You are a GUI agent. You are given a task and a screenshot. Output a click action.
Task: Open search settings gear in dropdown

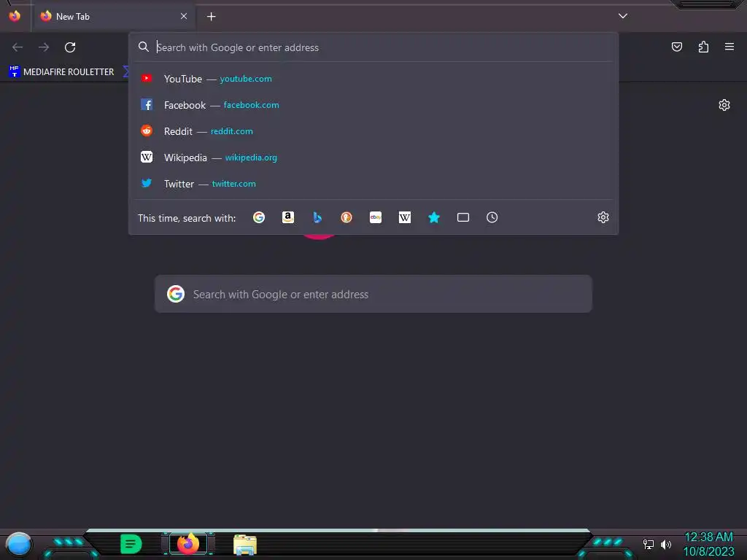point(603,217)
